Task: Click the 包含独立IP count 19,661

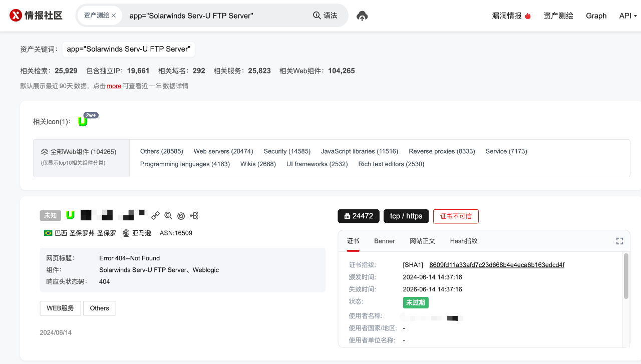Action: (x=138, y=71)
